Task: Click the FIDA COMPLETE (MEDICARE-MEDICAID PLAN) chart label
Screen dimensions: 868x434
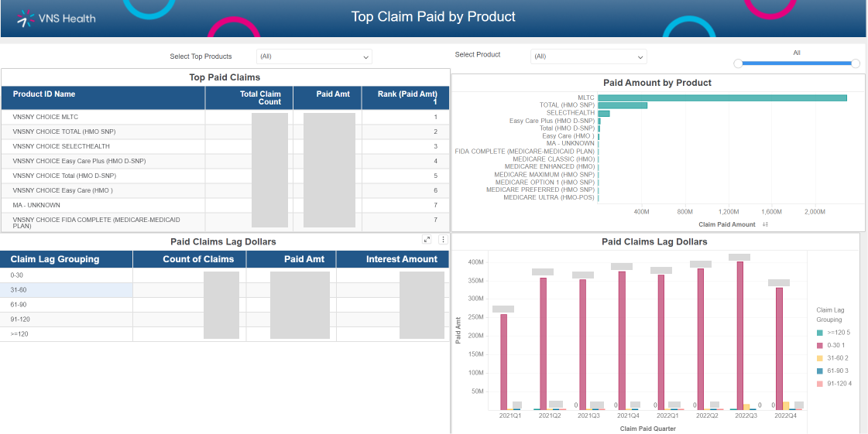Action: [x=525, y=152]
